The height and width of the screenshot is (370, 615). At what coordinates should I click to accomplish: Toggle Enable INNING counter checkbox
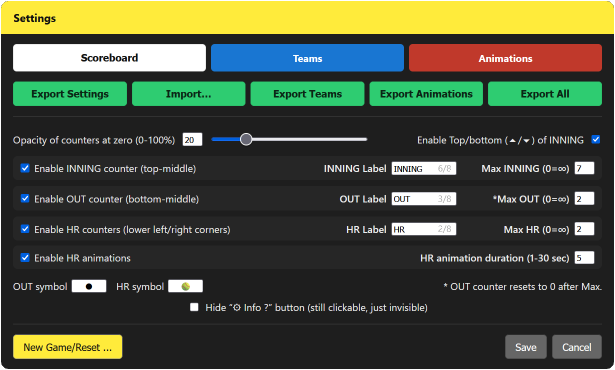(25, 168)
